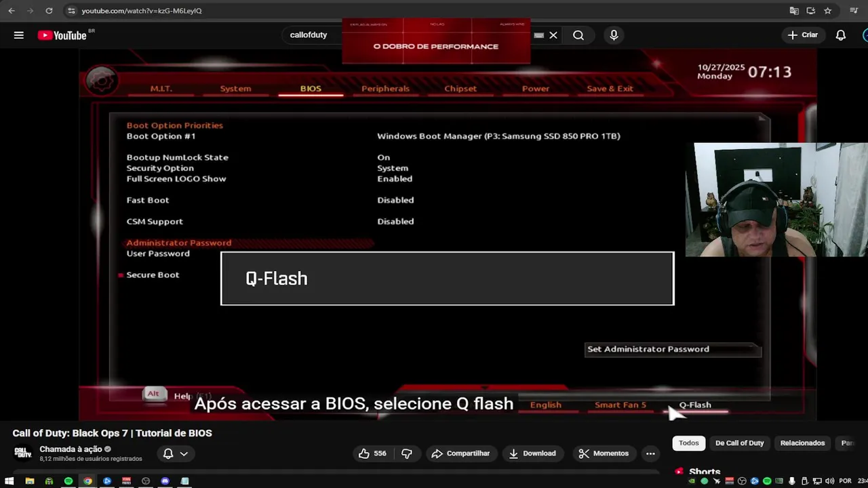868x488 pixels.
Task: Click POR language indicator in tray
Action: (x=845, y=481)
